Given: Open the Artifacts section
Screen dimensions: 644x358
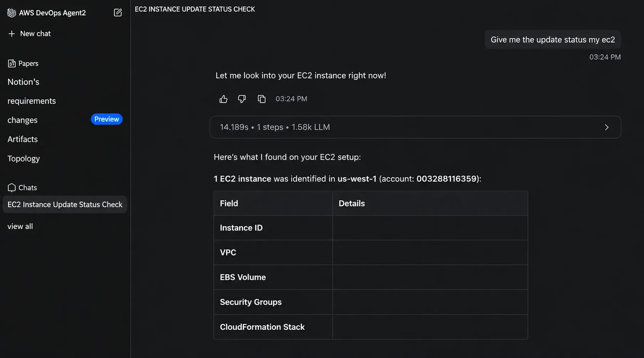Looking at the screenshot, I should [x=22, y=139].
